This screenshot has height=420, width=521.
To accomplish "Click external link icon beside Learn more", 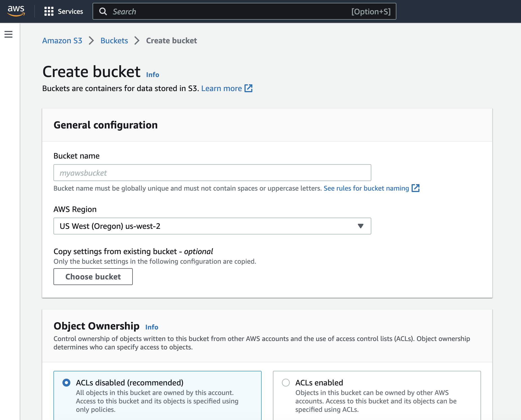I will [x=248, y=88].
